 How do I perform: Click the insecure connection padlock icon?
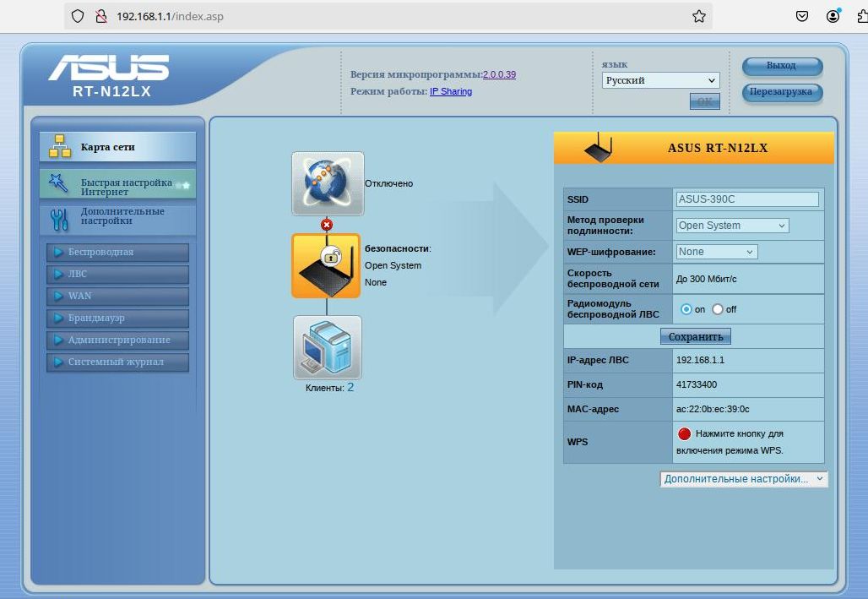point(100,16)
